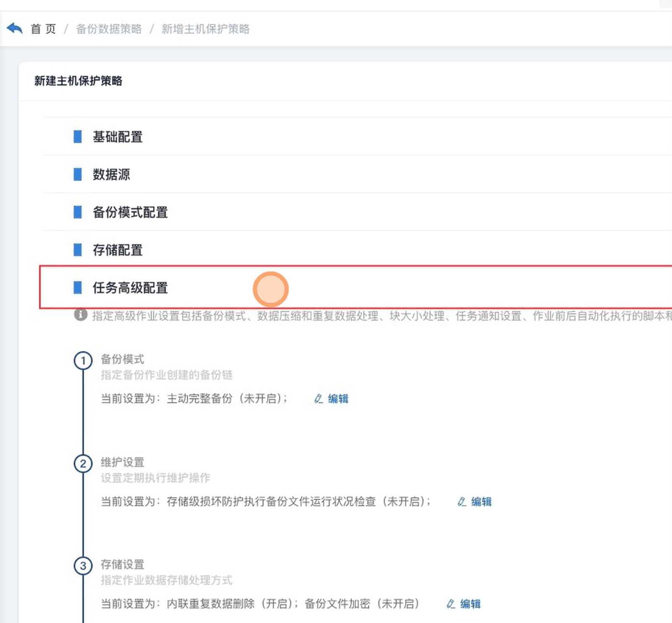Image resolution: width=672 pixels, height=623 pixels.
Task: Open 备份数据策略 breadcrumb link
Action: click(x=109, y=29)
